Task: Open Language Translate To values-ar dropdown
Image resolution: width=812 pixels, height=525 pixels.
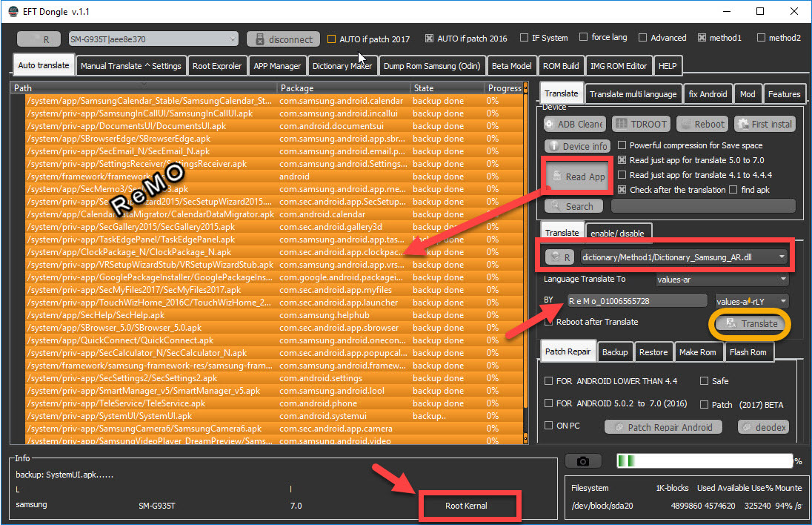Action: (x=722, y=280)
